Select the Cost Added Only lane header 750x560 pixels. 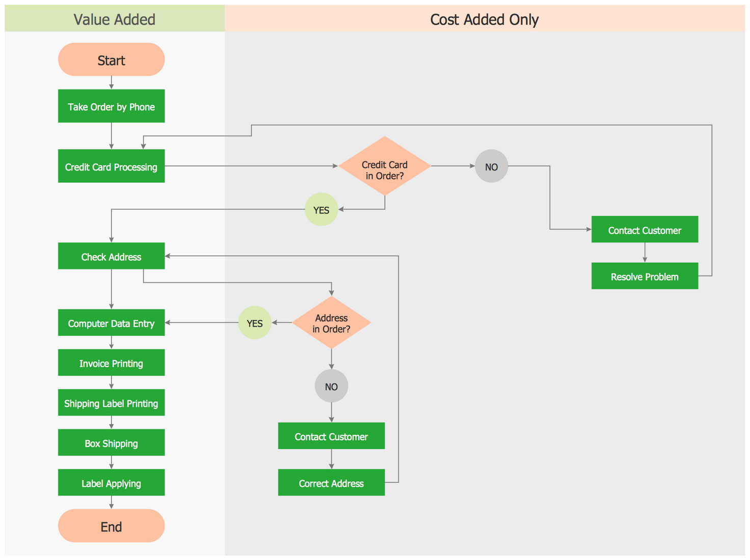click(x=484, y=19)
